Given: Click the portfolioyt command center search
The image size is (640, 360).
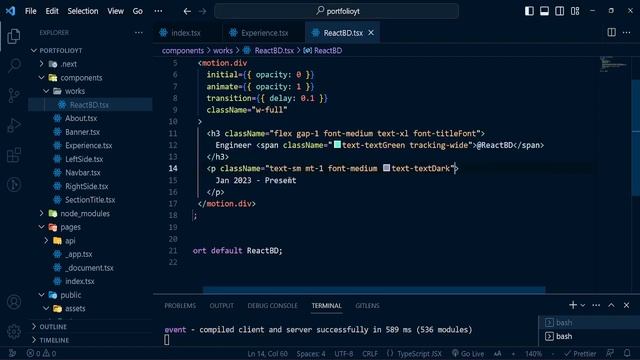Looking at the screenshot, I should click(337, 11).
